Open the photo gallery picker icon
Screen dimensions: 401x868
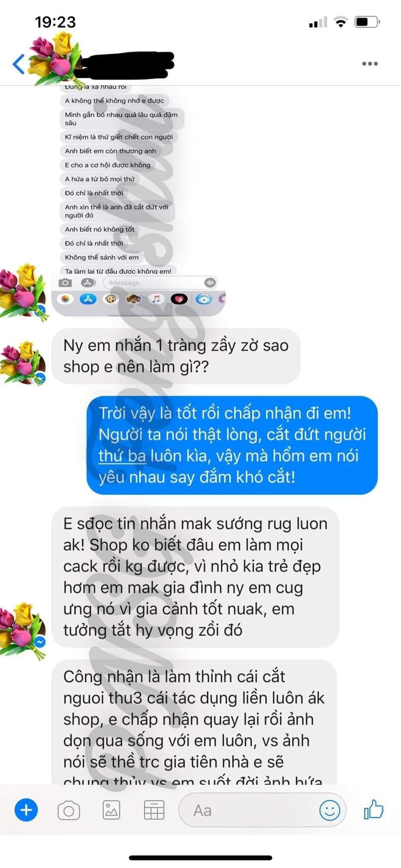pos(111,811)
